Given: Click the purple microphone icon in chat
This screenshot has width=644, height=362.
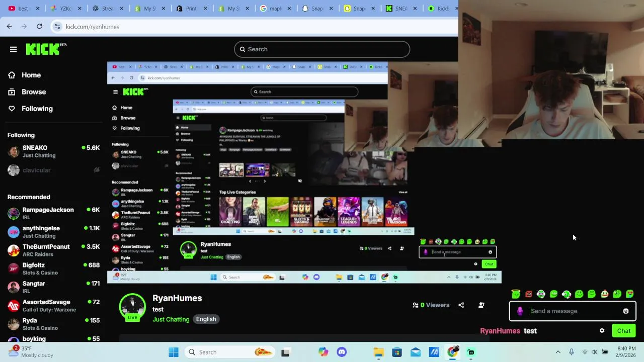Looking at the screenshot, I should pos(520,311).
